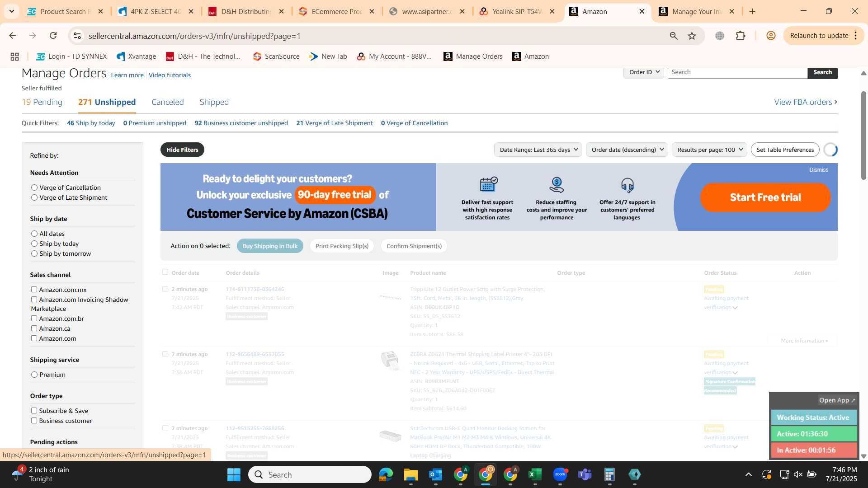Check the Amazon.com.mx sales channel

pyautogui.click(x=34, y=290)
